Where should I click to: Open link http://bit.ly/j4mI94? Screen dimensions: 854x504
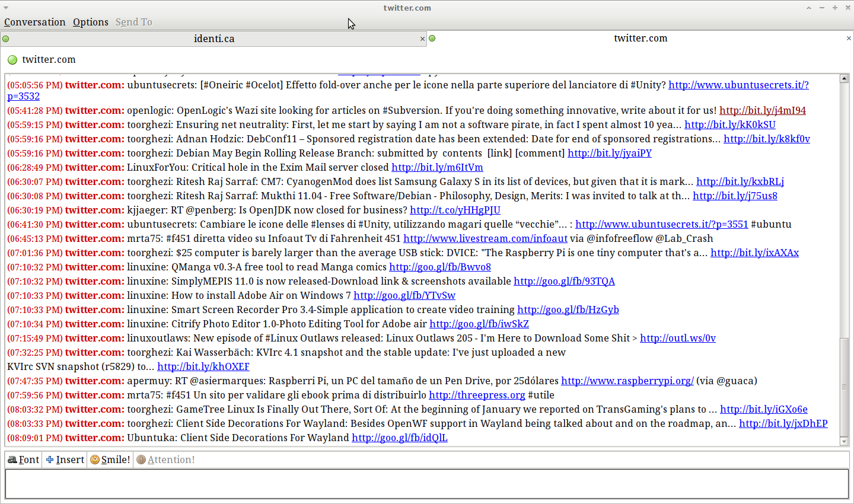click(763, 110)
